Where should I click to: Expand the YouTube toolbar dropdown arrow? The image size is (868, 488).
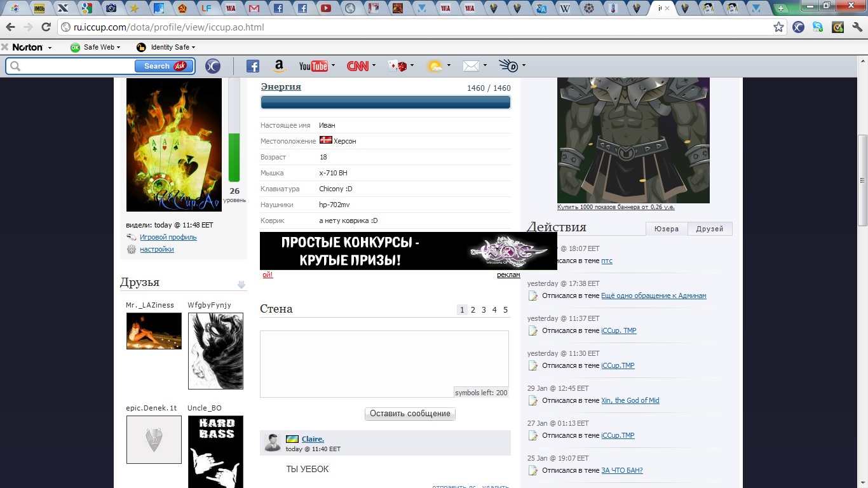pyautogui.click(x=334, y=65)
